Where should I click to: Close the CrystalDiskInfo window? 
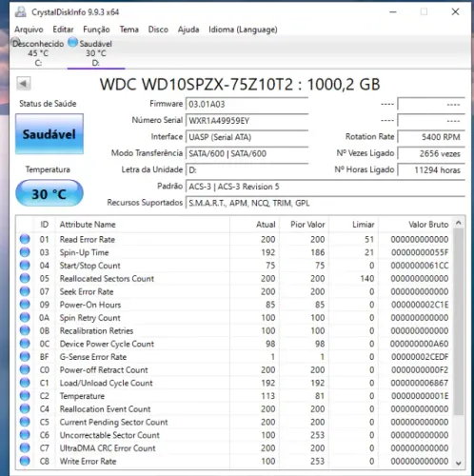click(455, 12)
